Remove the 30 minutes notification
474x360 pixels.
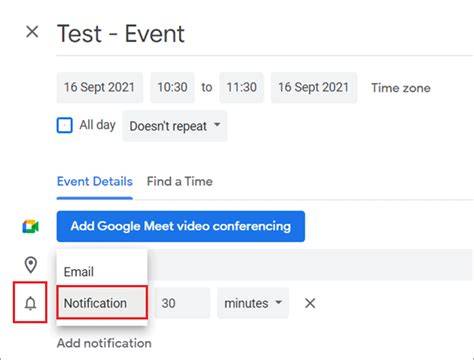tap(310, 303)
